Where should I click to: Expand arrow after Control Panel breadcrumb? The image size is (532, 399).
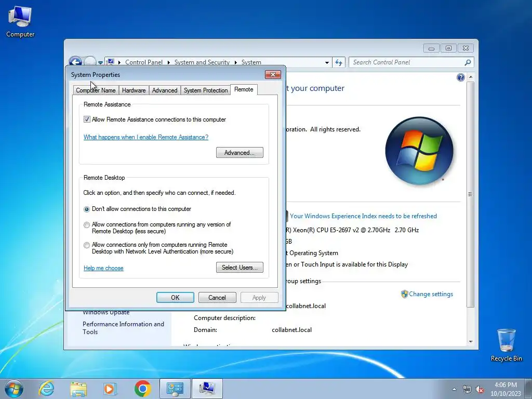coord(169,62)
